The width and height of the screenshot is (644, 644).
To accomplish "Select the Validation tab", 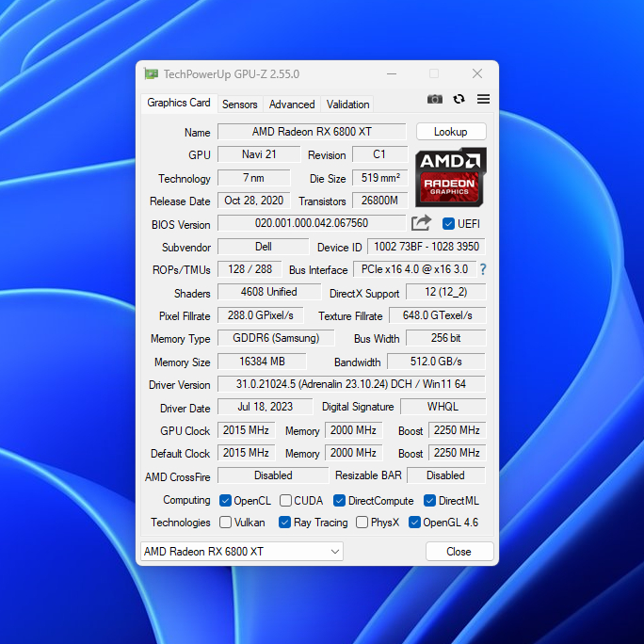I will [347, 105].
